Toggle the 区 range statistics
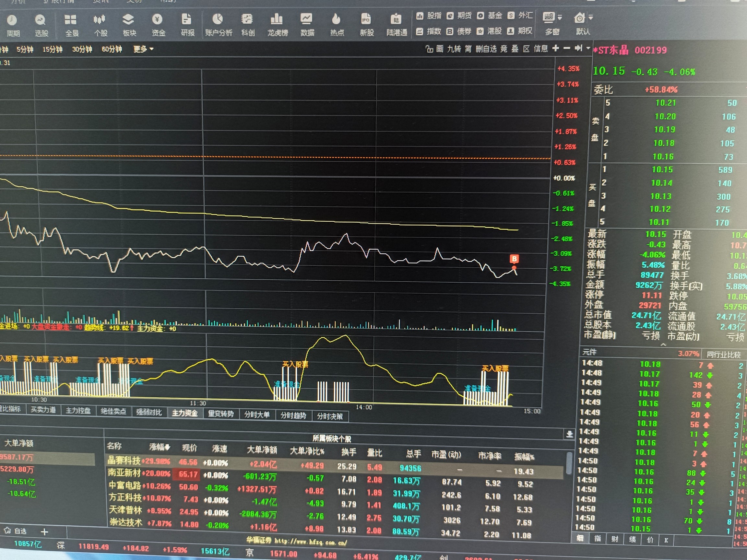This screenshot has width=747, height=560. pos(526,49)
